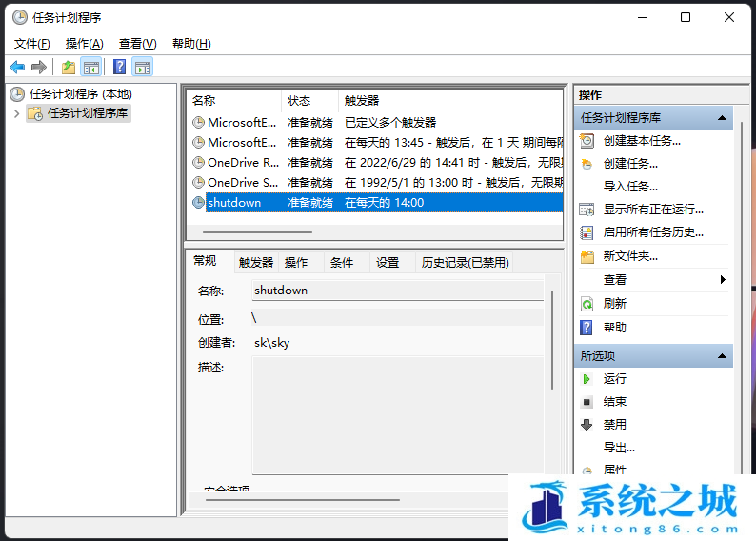Toggle the Action pane toolbar icon
Image resolution: width=756 pixels, height=541 pixels.
[x=142, y=67]
